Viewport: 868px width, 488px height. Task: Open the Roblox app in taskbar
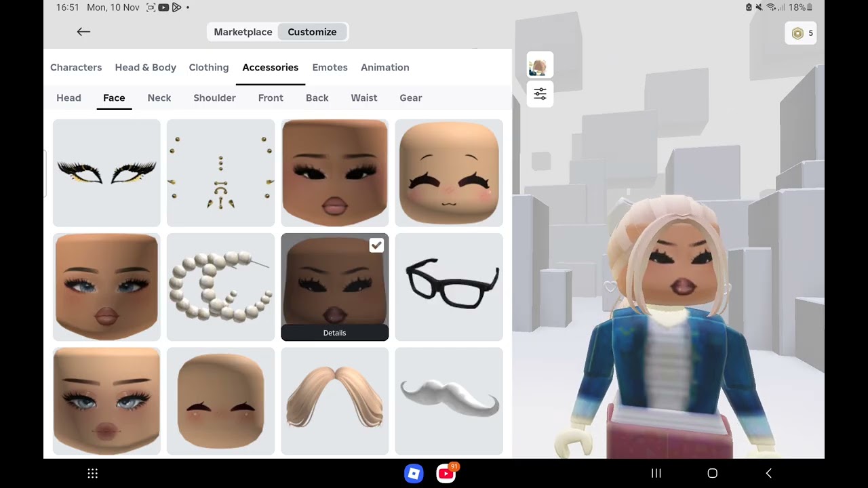click(414, 473)
